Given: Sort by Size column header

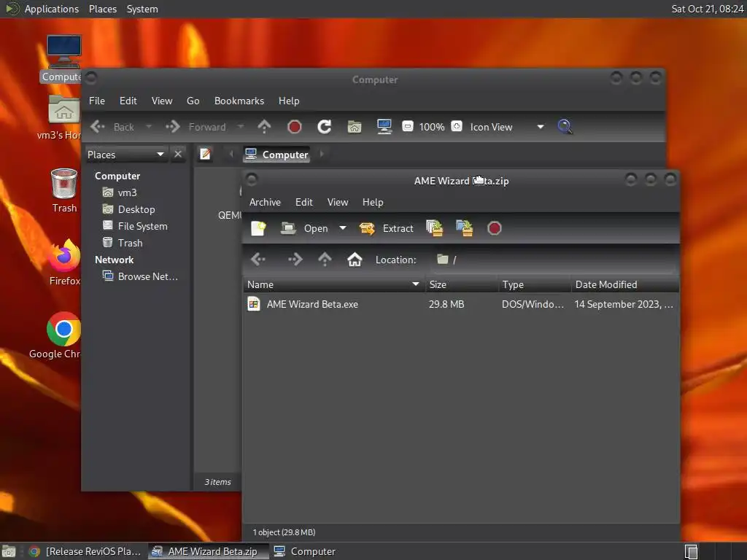Looking at the screenshot, I should pyautogui.click(x=461, y=285).
